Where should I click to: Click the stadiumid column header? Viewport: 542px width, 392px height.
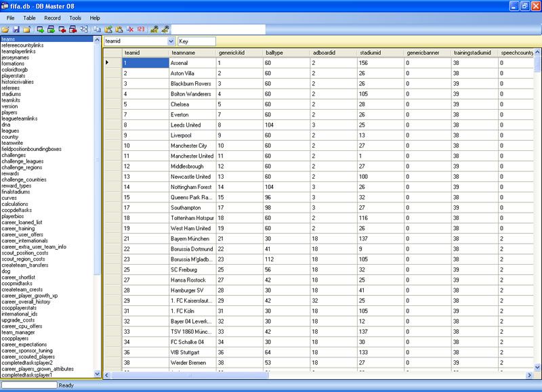tap(369, 53)
